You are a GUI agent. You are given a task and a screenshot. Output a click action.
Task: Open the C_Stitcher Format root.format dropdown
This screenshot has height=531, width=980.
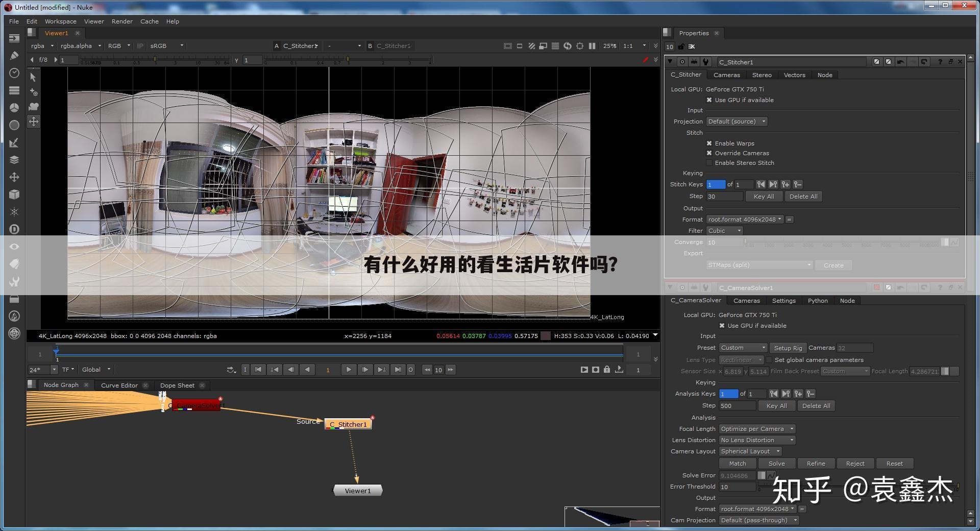pos(745,220)
